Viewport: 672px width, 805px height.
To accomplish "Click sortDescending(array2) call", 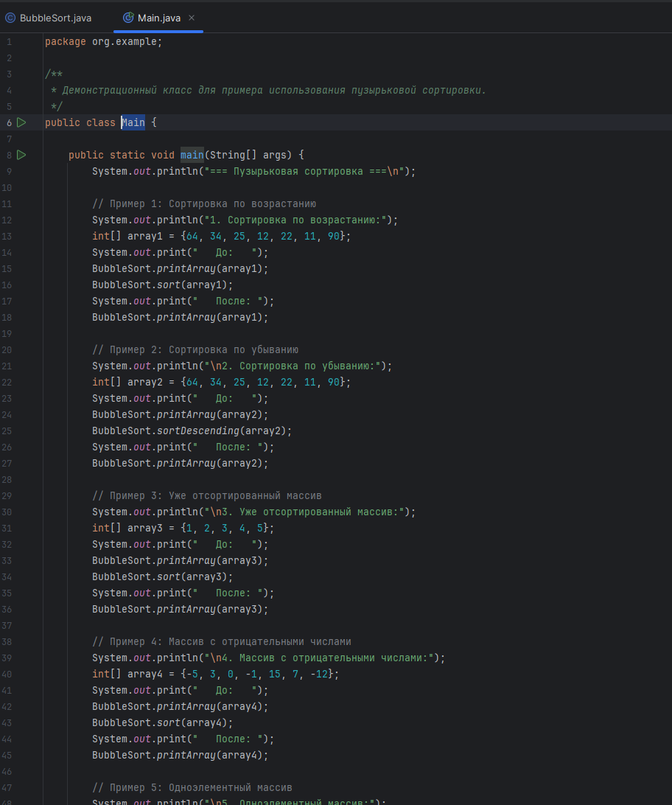I will point(192,431).
